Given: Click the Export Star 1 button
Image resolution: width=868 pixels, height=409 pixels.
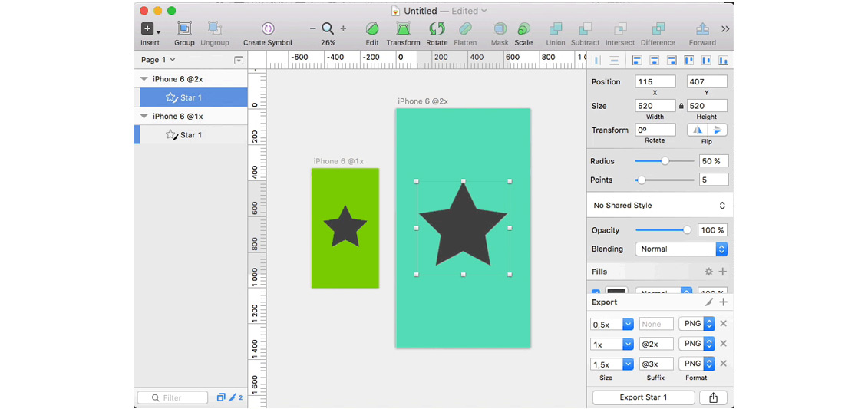Looking at the screenshot, I should pos(643,397).
